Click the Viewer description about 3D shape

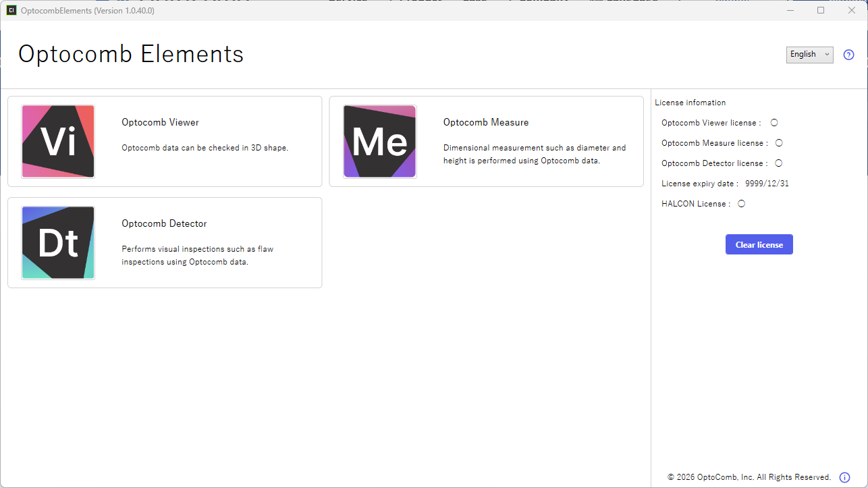pos(205,148)
